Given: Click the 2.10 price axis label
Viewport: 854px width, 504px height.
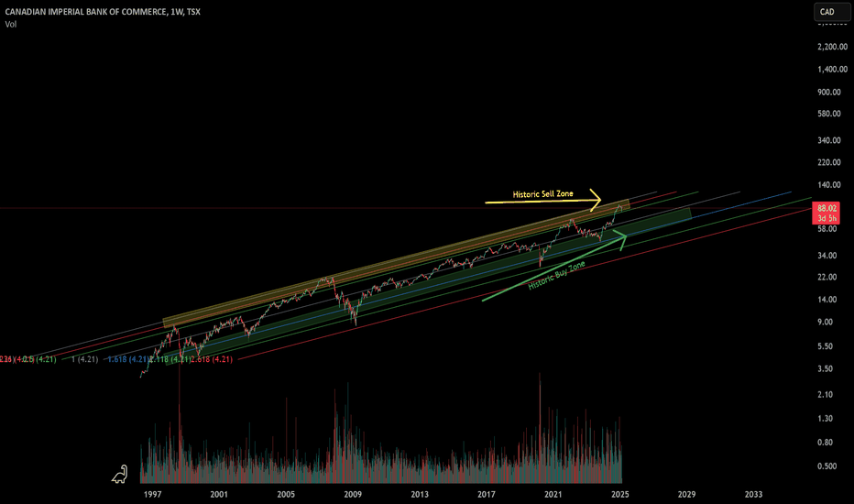Looking at the screenshot, I should [x=825, y=394].
